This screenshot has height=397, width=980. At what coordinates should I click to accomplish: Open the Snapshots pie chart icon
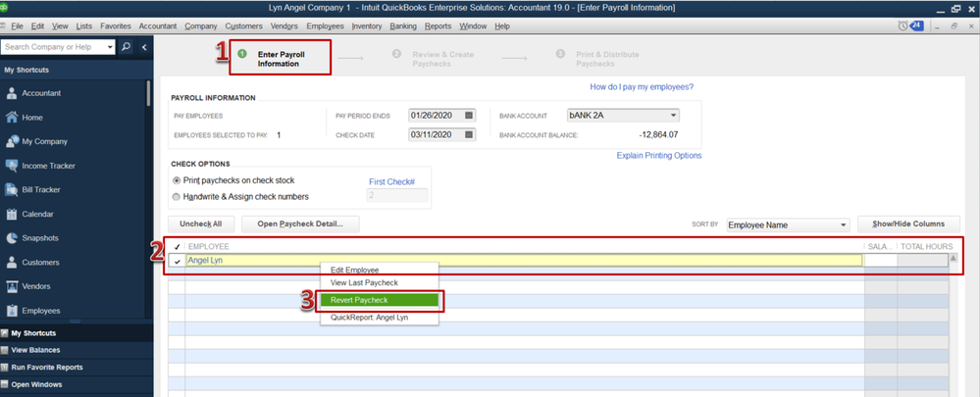[11, 238]
